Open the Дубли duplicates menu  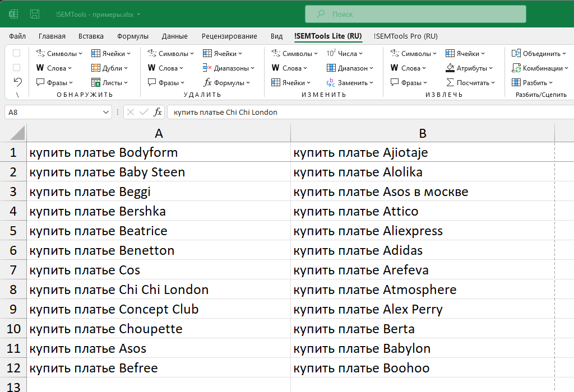pos(109,68)
